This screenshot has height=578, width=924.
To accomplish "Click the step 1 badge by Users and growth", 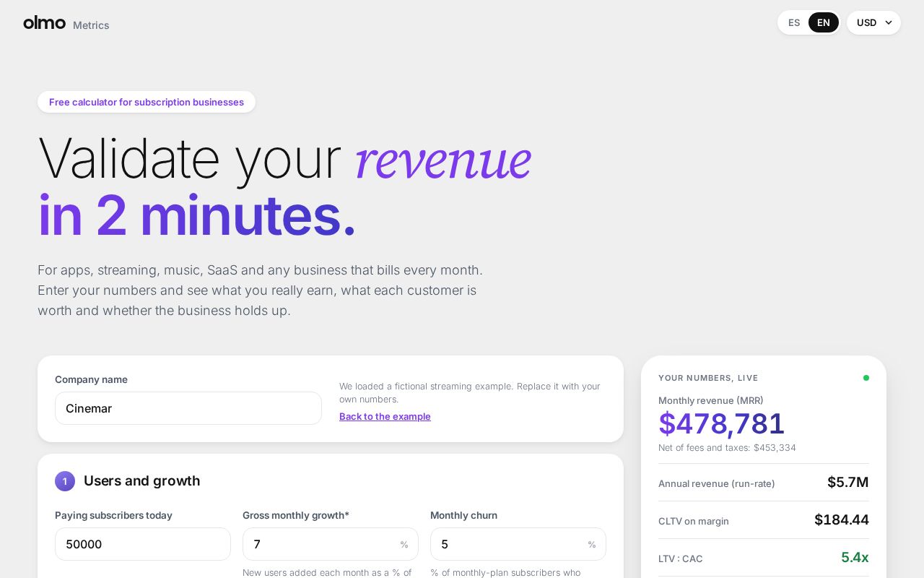I will 65,481.
